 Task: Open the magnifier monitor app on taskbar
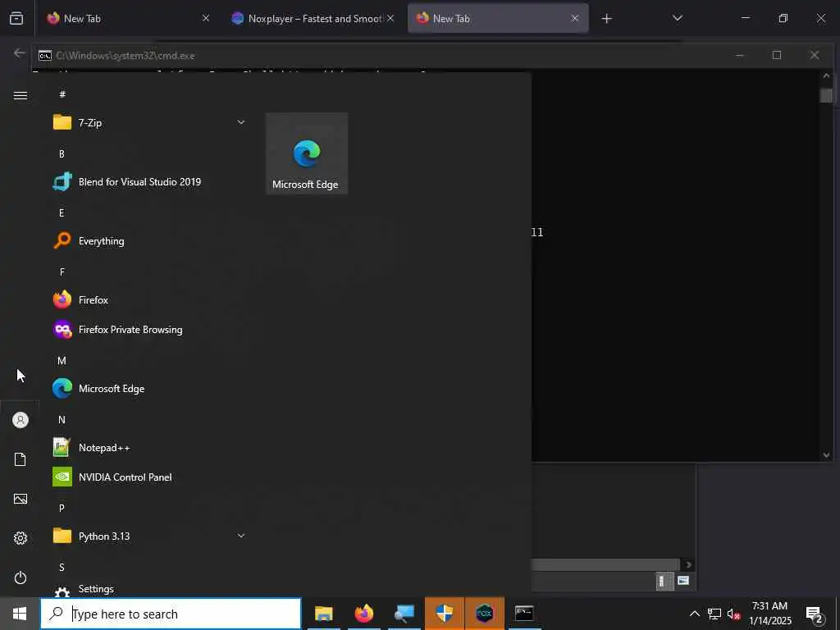coord(404,614)
